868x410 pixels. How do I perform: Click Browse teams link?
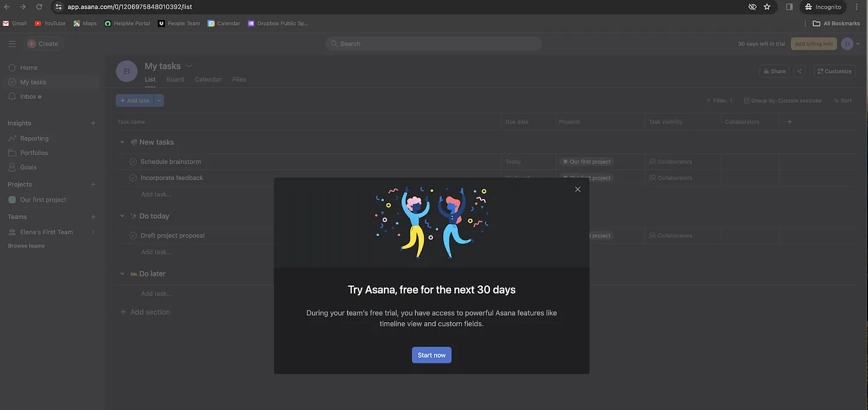pos(26,246)
